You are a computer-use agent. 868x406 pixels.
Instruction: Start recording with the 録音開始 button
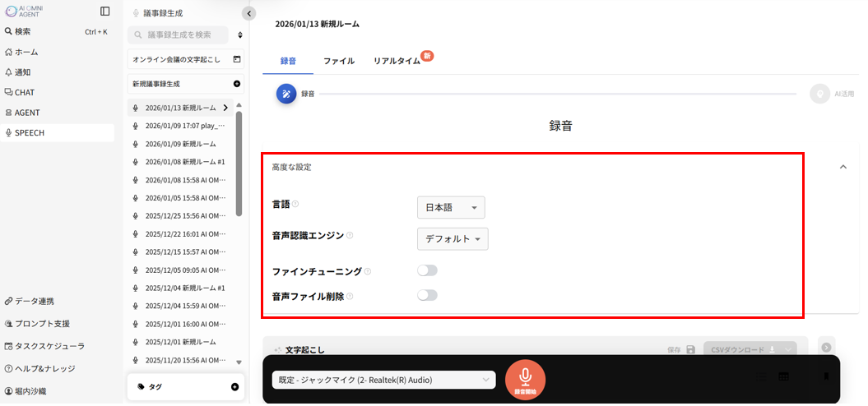tap(526, 380)
